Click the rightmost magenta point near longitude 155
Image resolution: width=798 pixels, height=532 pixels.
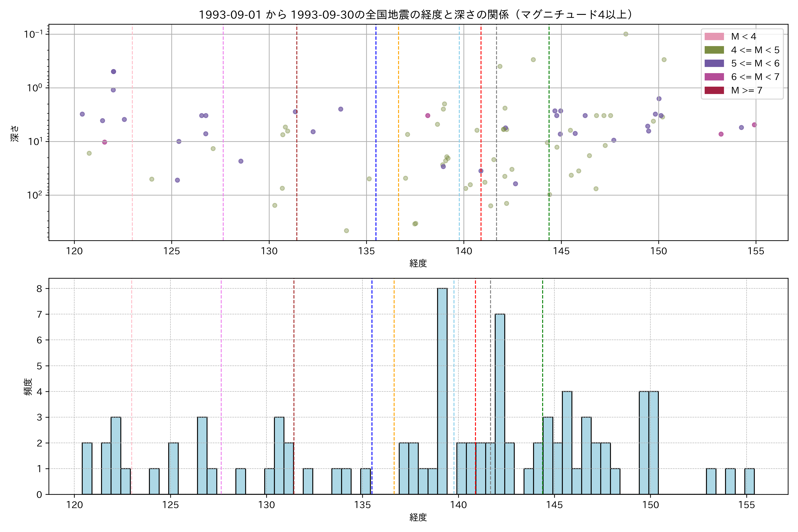[x=754, y=125]
